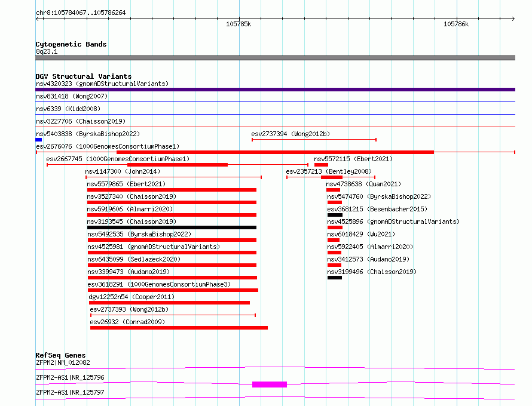This screenshot has width=532, height=406.
Task: Open the dgv12252n54 (Cooper2011) variant label
Action: tap(132, 297)
